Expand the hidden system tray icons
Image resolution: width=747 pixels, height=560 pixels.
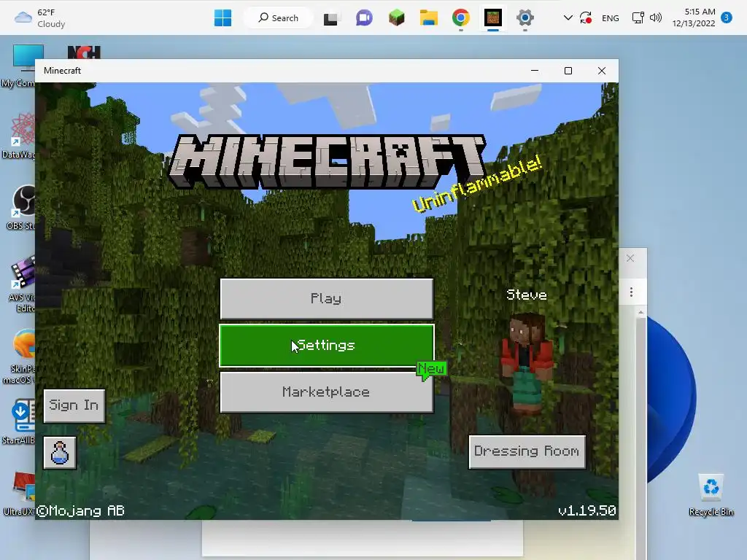click(x=568, y=18)
